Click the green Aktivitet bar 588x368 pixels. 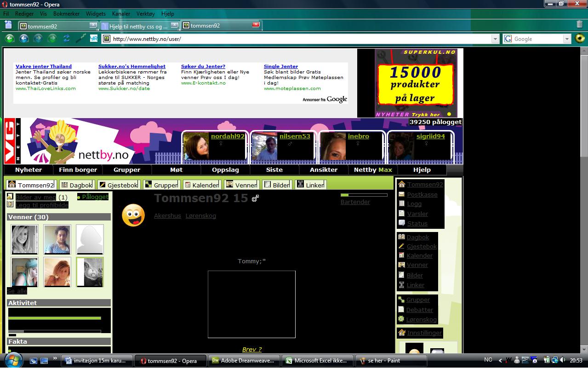(55, 318)
